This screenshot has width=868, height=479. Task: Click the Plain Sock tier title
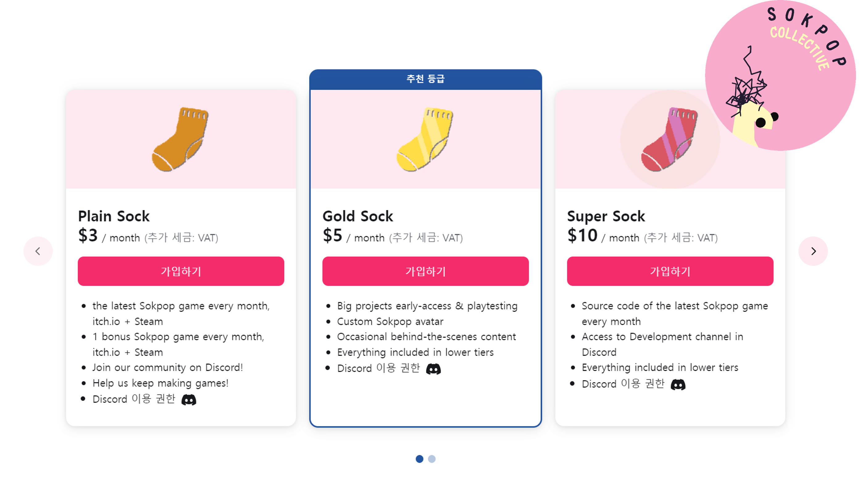(x=114, y=216)
